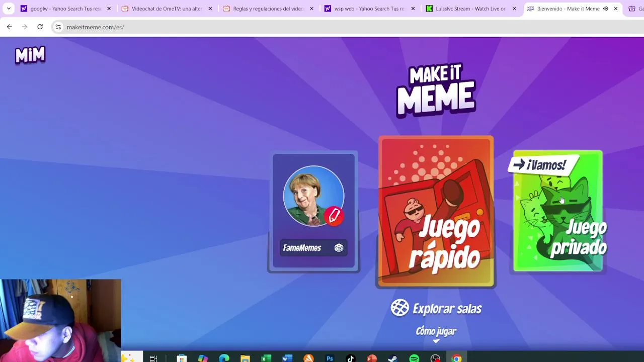This screenshot has height=362, width=644.
Task: Open Microsoft Store from the taskbar
Action: coord(182,358)
